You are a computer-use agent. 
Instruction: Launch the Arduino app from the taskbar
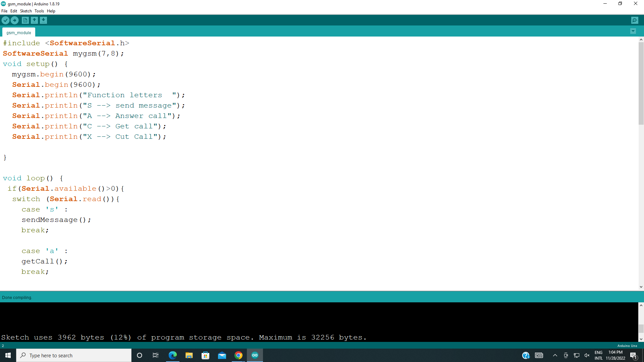[255, 355]
